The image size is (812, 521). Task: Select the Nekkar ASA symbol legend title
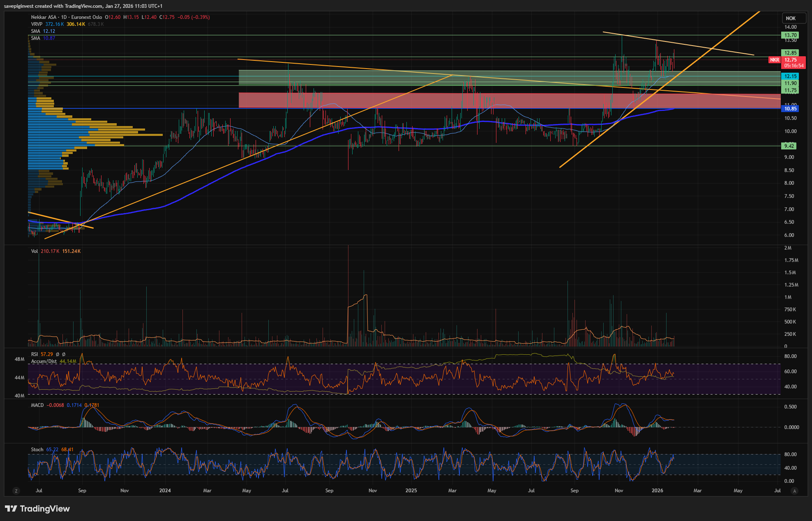pyautogui.click(x=44, y=17)
